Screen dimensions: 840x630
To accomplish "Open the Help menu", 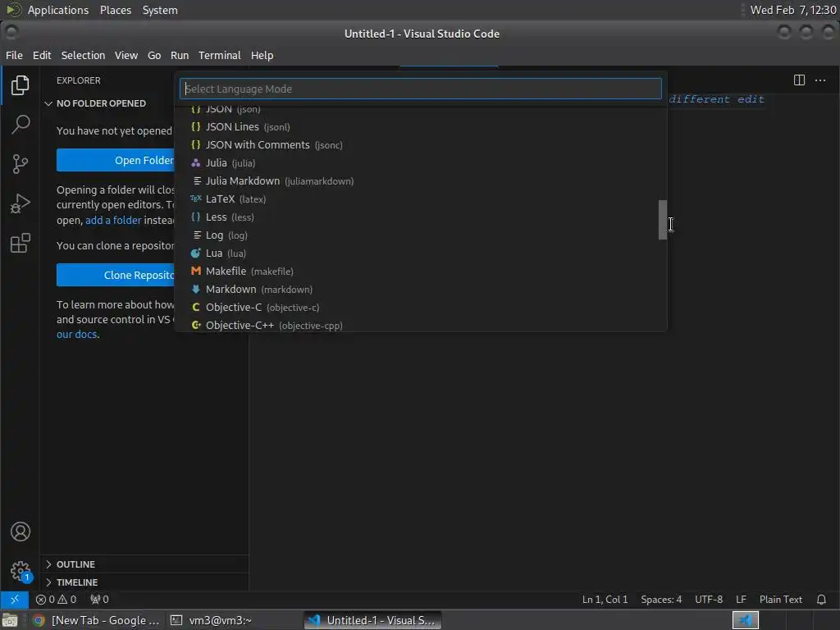I will click(x=262, y=55).
